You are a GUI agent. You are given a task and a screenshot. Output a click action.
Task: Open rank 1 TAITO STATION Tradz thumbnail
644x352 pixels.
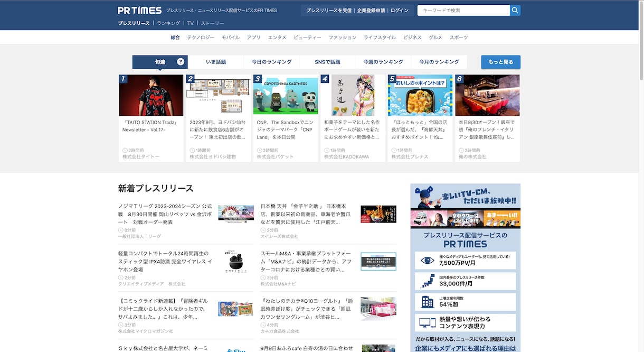(x=151, y=95)
